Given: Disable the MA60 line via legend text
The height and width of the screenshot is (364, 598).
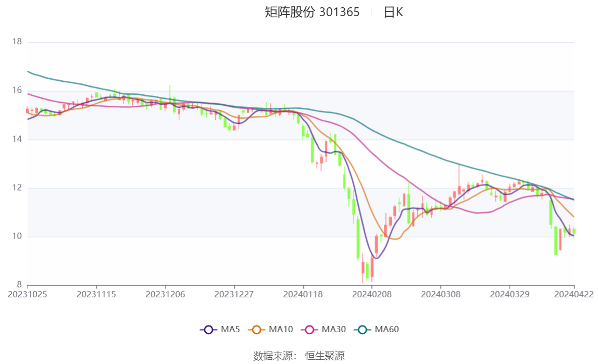Looking at the screenshot, I should tap(387, 330).
